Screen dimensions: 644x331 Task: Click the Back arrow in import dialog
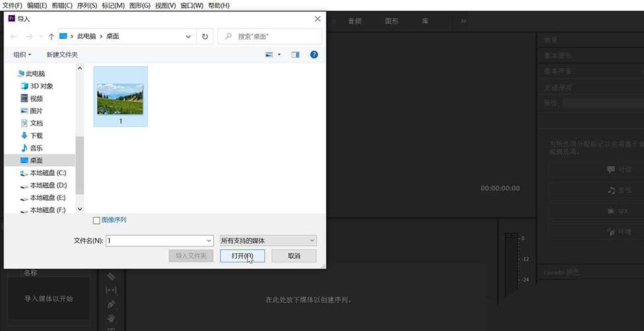point(14,36)
